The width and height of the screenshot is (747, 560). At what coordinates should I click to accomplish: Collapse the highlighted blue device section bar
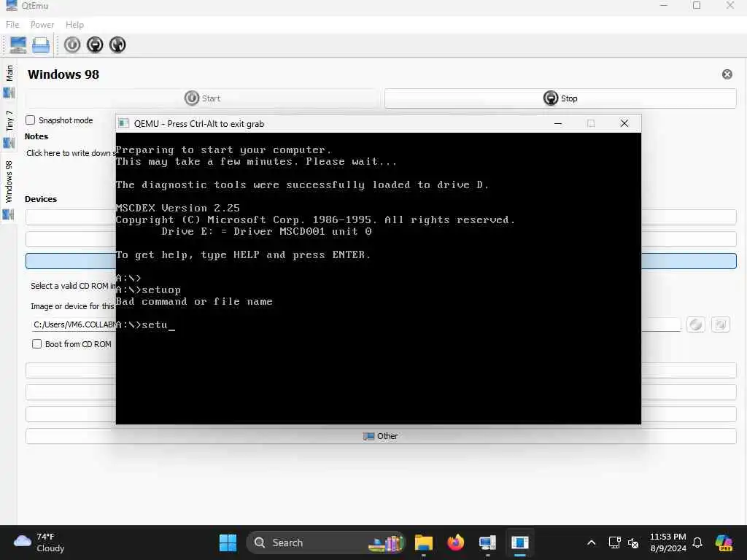(x=381, y=261)
